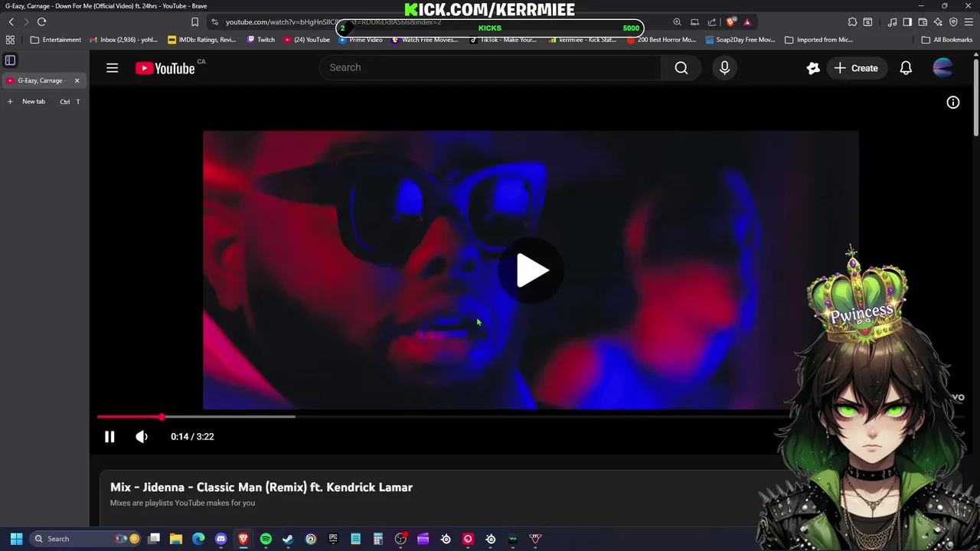The image size is (980, 551).
Task: Close the G-Eazy, Carnage tab
Action: pyautogui.click(x=77, y=80)
